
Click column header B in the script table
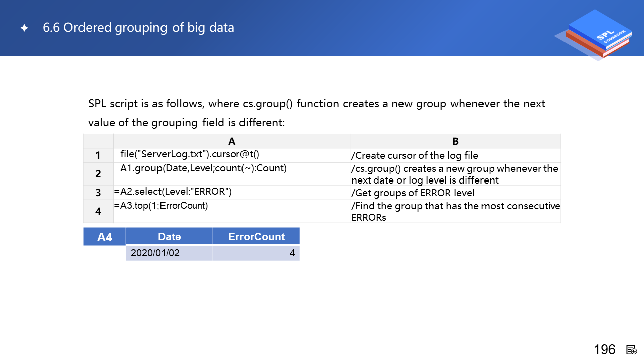(455, 141)
